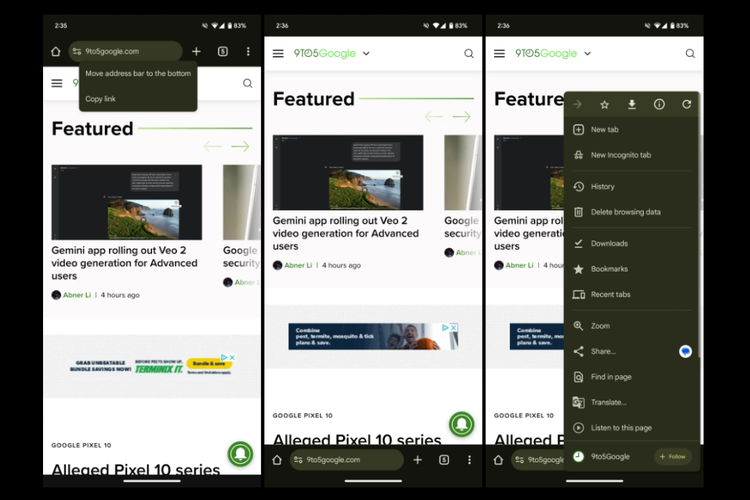Close the pest control ad, middle screenshot

pos(453,327)
